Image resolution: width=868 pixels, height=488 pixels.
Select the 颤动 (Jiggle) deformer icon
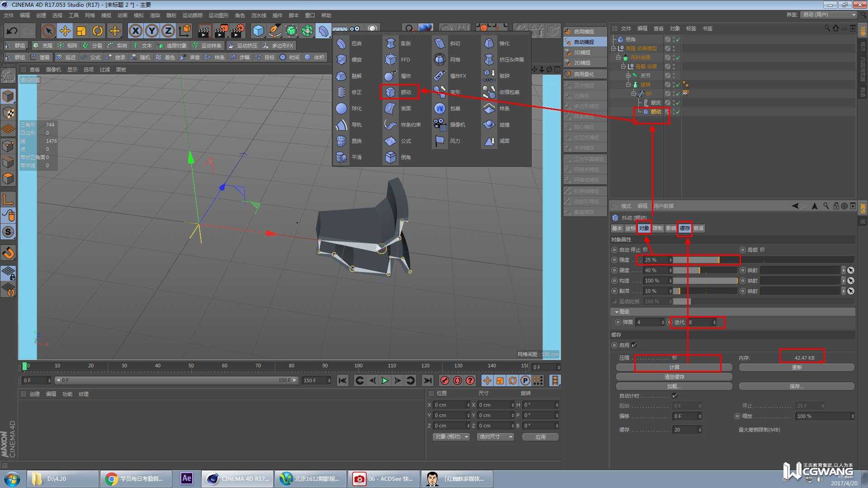391,92
